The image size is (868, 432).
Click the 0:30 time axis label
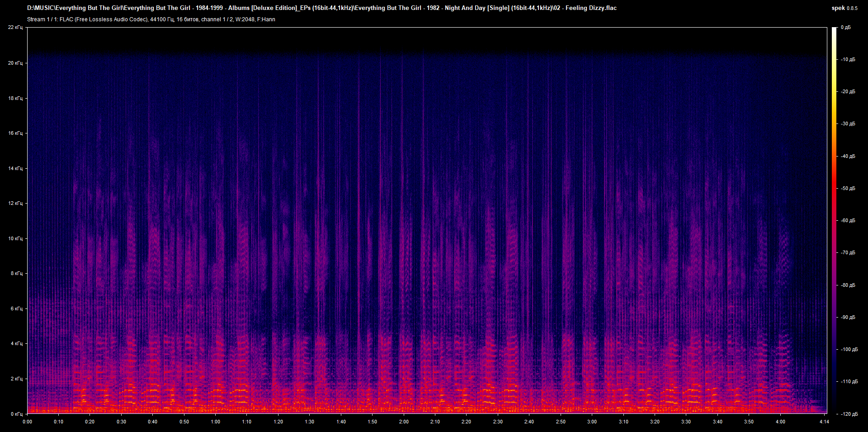tap(121, 422)
